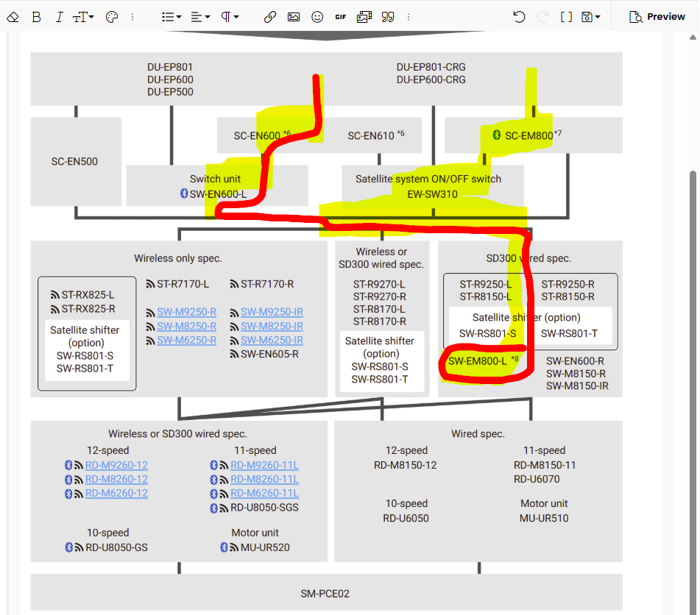
Task: Open the SW-M9250-R link
Action: 187,312
